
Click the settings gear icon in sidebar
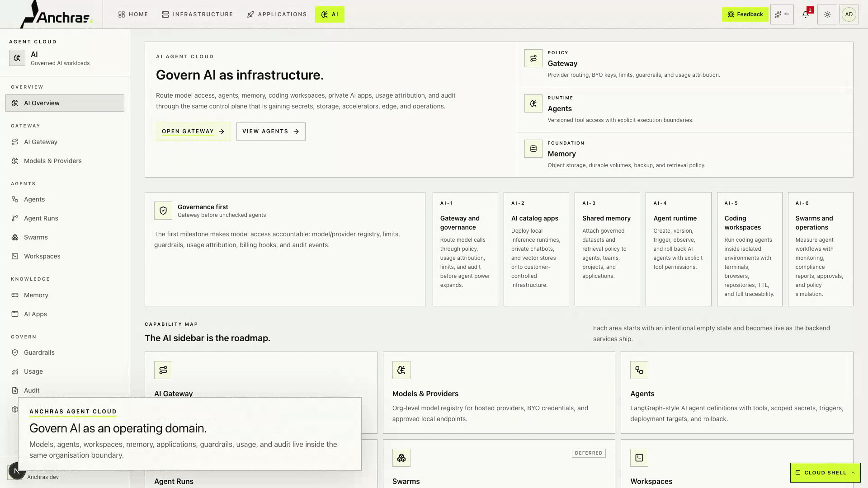15,409
